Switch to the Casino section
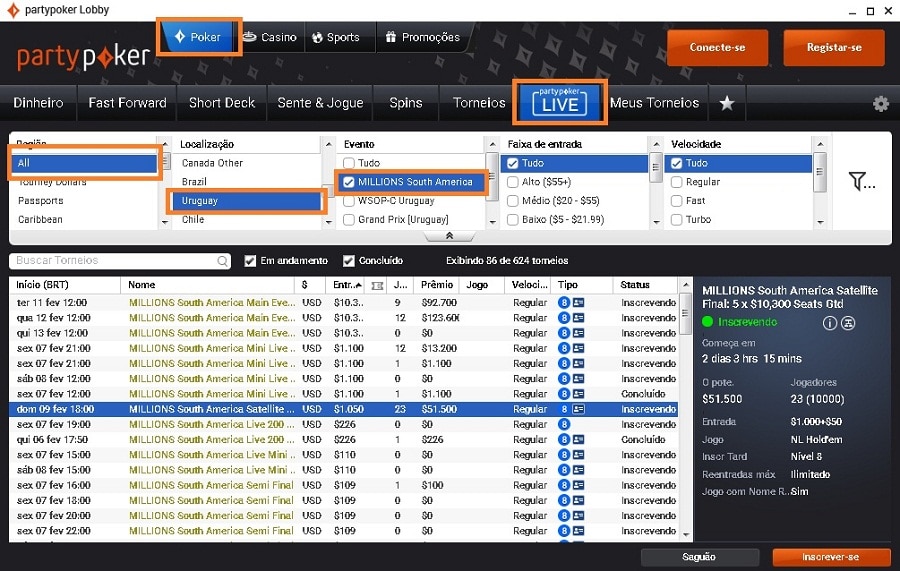 [x=270, y=37]
